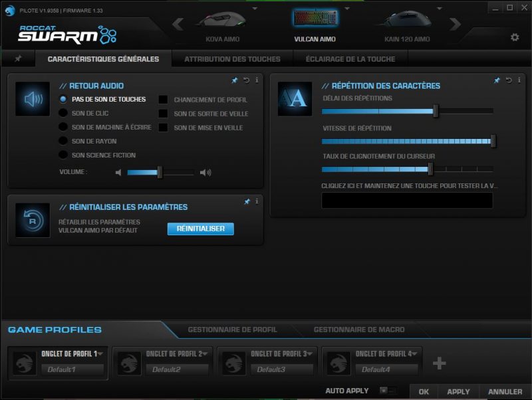Screen dimensions: 532x400
Task: Click the Réinitialiser button
Action: pos(201,229)
